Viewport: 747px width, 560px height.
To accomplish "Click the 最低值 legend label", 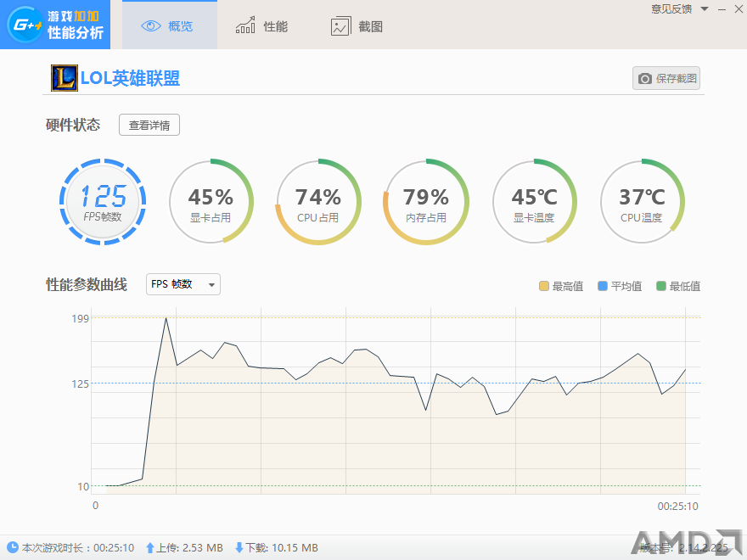I will click(684, 286).
